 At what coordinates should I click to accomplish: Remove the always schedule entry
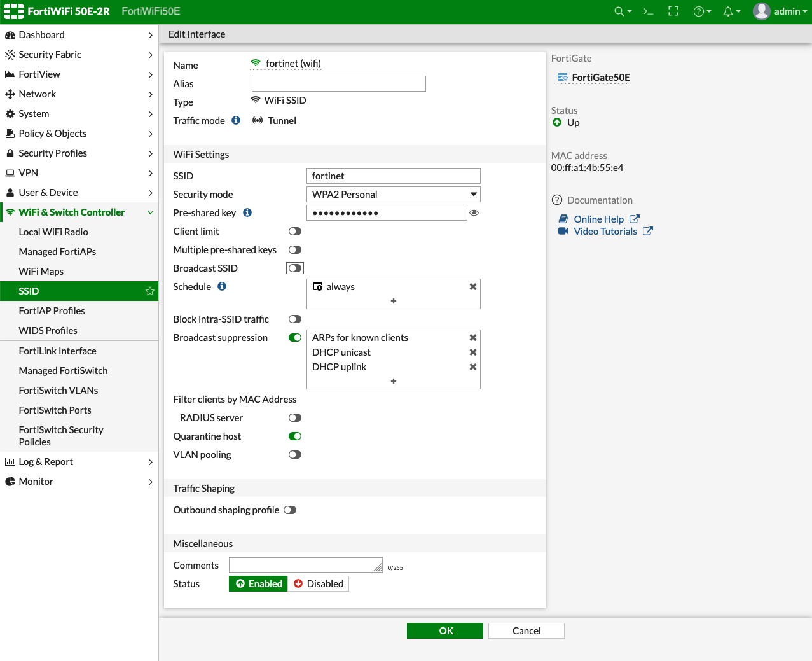pos(473,287)
